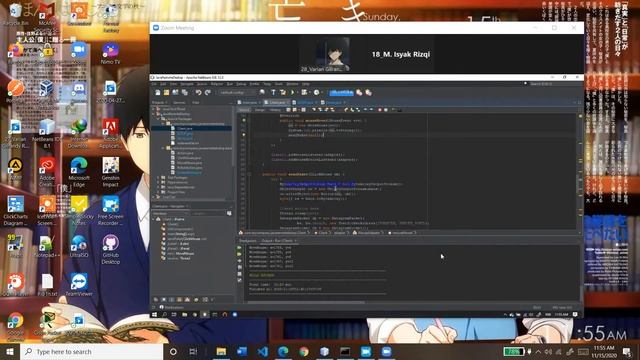The image size is (640, 360).
Task: Open the GitHub Desktop shortcut
Action: coord(110,249)
